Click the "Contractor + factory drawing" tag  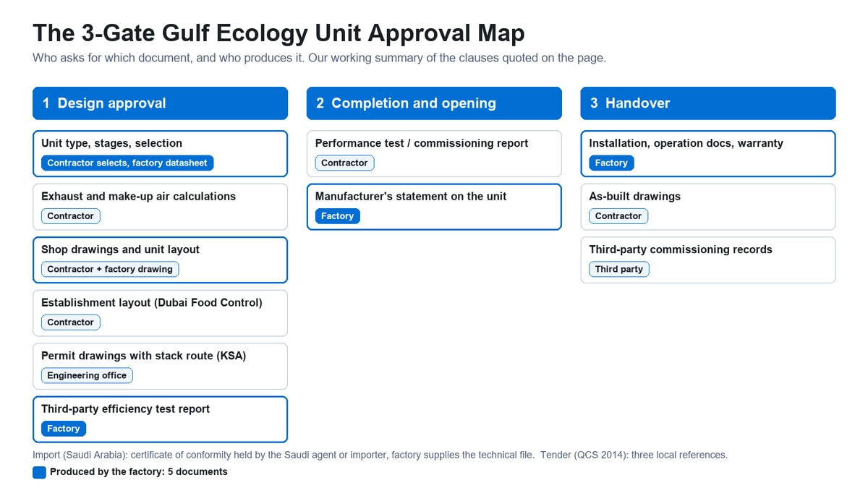click(110, 269)
